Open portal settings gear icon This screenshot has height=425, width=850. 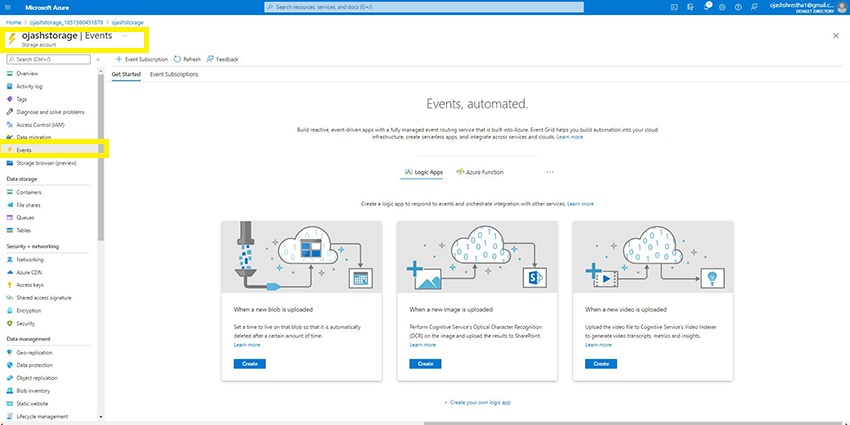point(722,7)
